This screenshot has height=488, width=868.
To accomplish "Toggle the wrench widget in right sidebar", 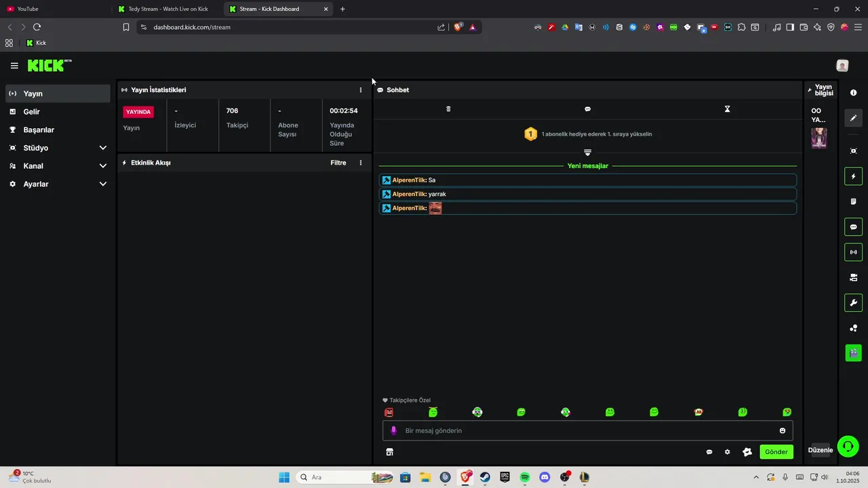I will tap(853, 302).
